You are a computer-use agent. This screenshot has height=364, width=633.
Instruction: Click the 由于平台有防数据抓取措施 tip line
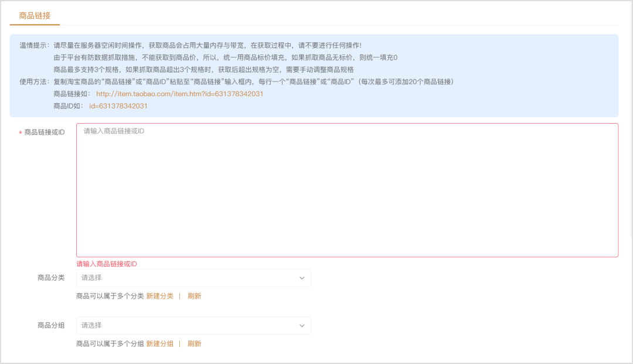pos(225,57)
